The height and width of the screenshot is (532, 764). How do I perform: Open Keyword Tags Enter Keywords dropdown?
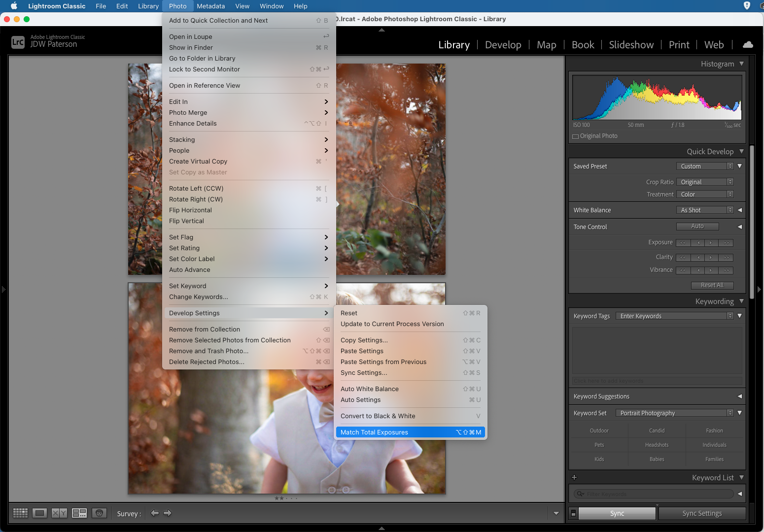click(675, 316)
